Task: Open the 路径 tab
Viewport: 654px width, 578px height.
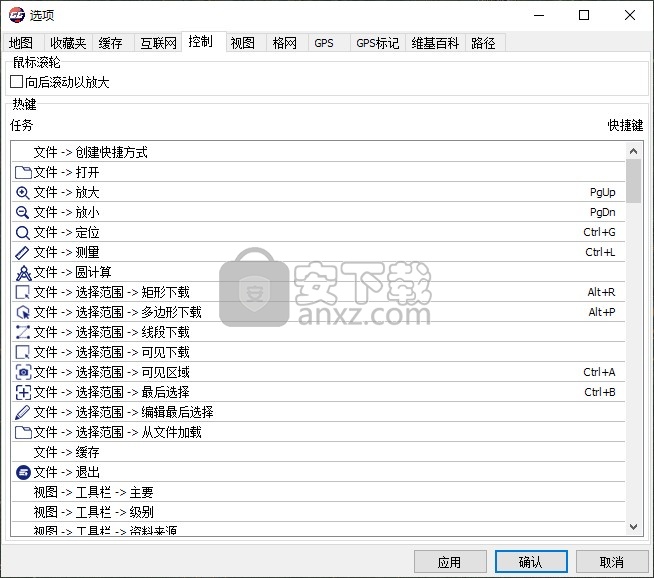Action: [x=483, y=43]
